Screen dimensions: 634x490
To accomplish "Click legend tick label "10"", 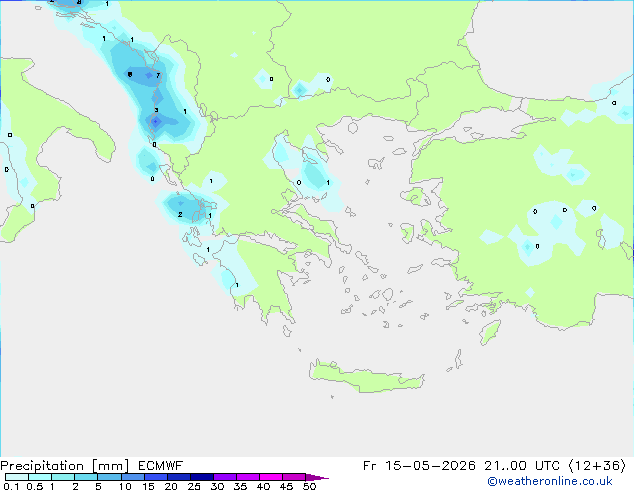I will (125, 486).
